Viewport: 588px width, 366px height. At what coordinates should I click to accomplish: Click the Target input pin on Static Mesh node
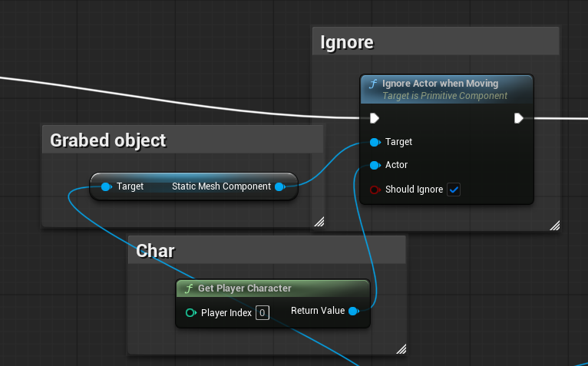coord(106,186)
